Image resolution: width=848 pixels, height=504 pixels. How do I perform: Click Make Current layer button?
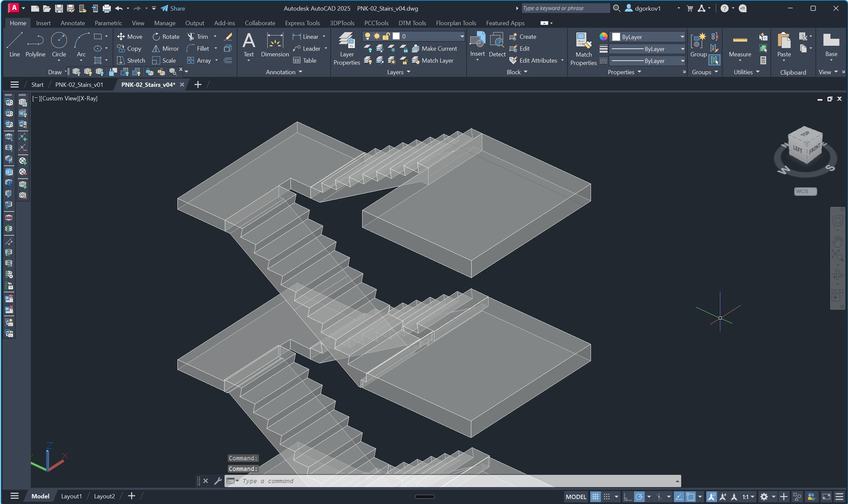[434, 49]
